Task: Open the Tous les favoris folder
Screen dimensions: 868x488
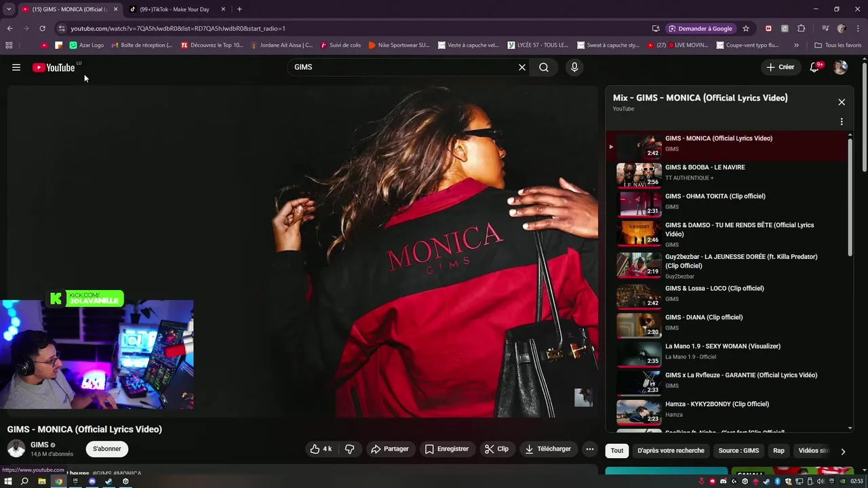Action: click(x=838, y=45)
